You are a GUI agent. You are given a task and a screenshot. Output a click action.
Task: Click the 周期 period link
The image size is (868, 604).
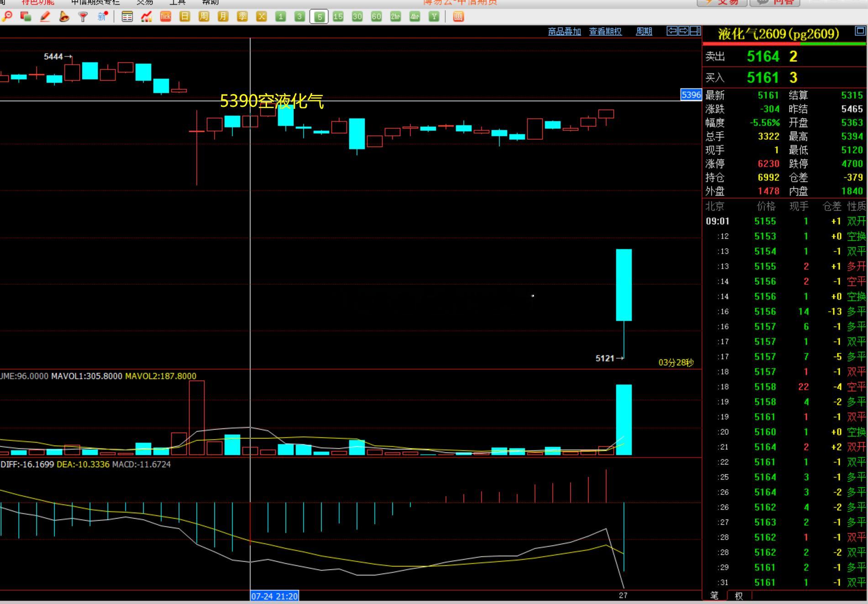pos(644,31)
